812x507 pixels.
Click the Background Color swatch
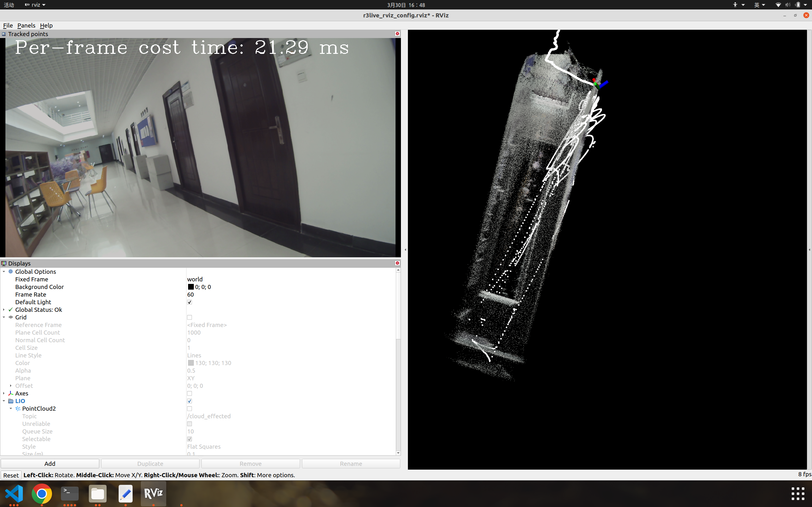pyautogui.click(x=191, y=287)
